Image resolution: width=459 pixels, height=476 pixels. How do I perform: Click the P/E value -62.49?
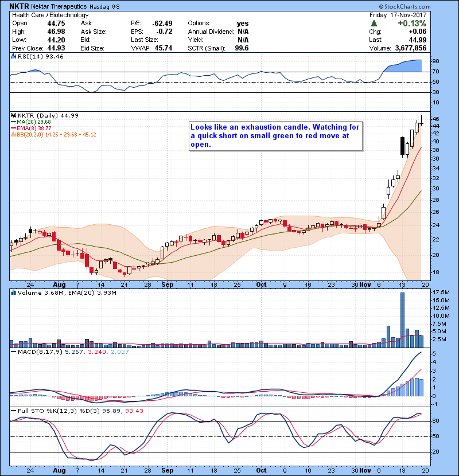[x=162, y=24]
